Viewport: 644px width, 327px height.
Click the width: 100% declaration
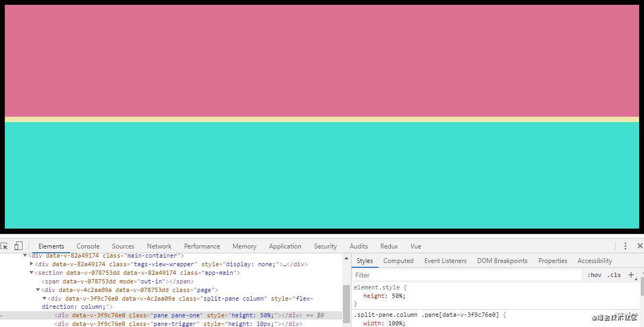pyautogui.click(x=384, y=324)
